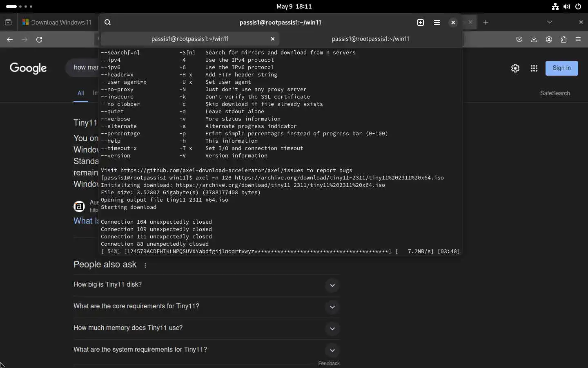Open terminal search magnifier icon
The width and height of the screenshot is (588, 368).
pyautogui.click(x=108, y=22)
